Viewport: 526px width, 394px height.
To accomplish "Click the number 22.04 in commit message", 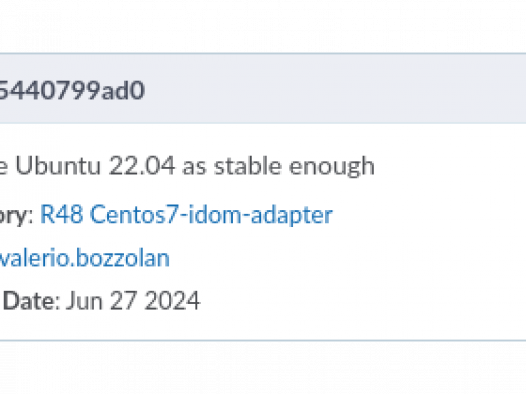I will click(142, 166).
